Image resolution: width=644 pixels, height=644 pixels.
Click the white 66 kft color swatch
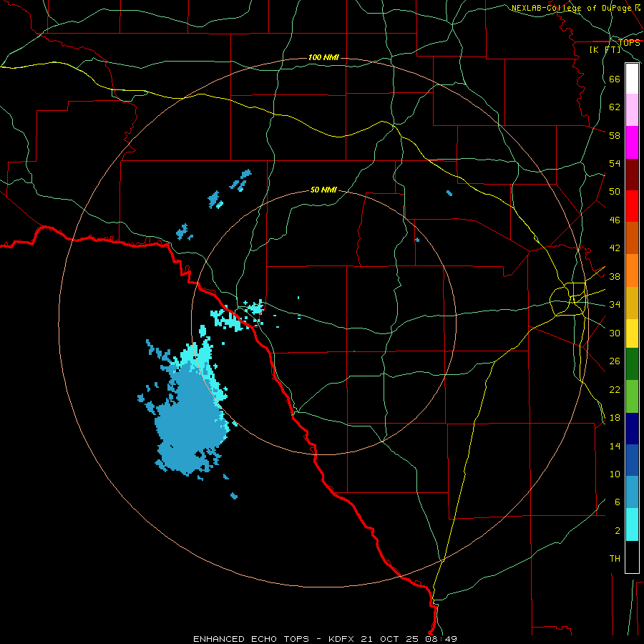632,79
